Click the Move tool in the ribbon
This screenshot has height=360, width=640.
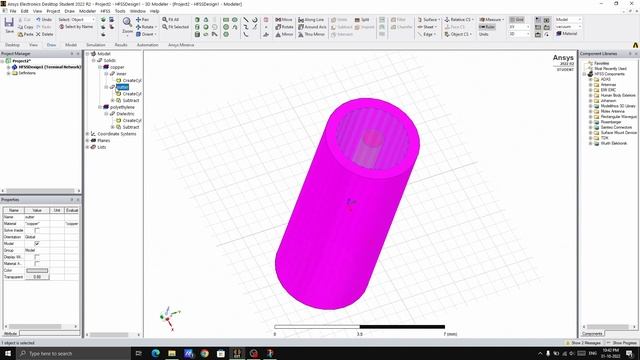point(284,20)
